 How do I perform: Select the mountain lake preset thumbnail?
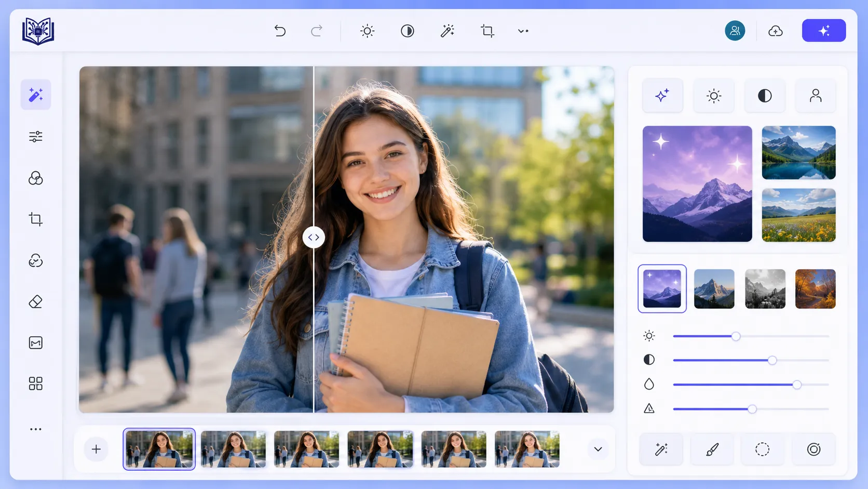tap(799, 153)
